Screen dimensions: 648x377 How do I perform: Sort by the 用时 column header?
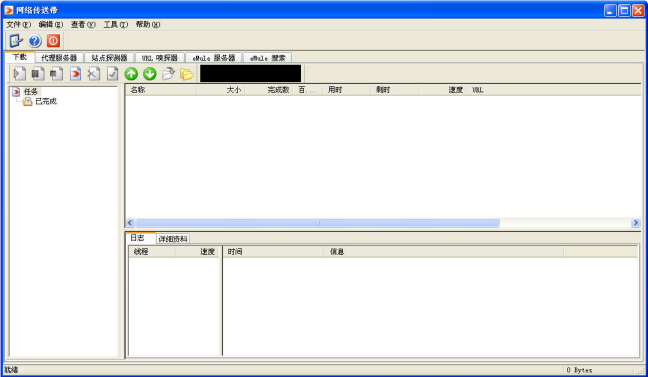click(346, 90)
